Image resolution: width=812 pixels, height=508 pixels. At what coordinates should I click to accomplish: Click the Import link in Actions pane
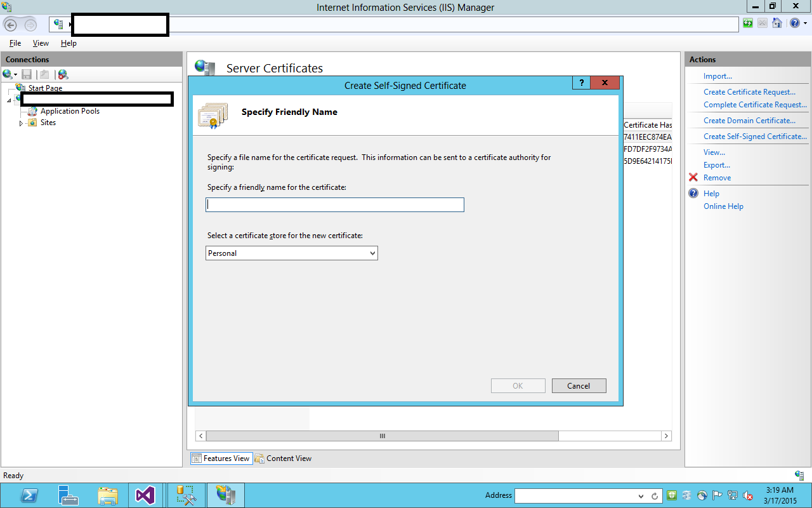click(x=717, y=76)
